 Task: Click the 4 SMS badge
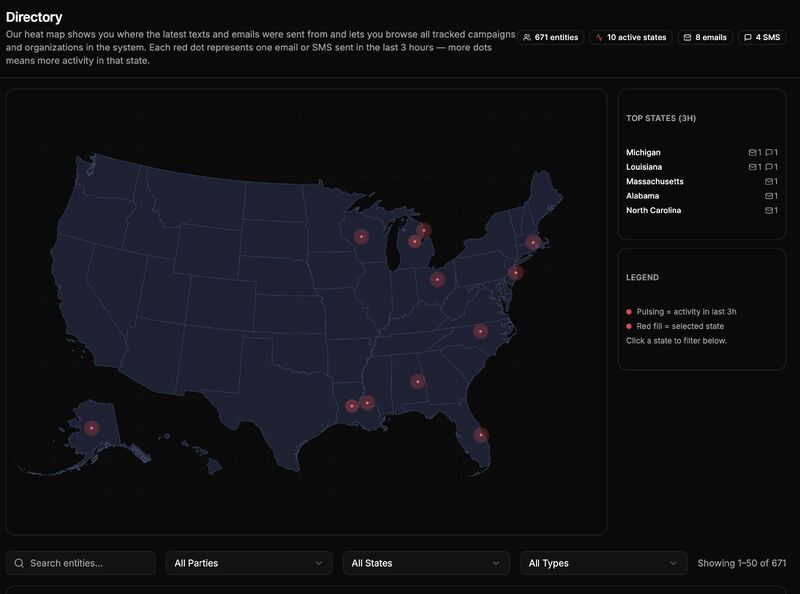pyautogui.click(x=762, y=37)
